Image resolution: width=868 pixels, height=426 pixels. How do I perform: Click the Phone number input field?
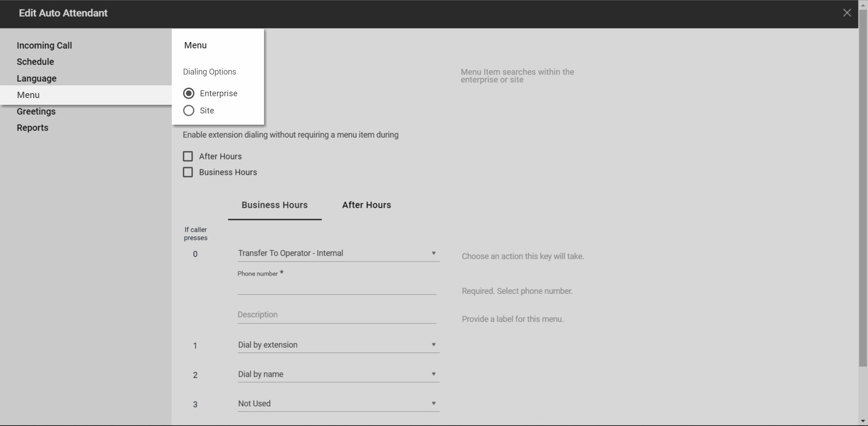(x=337, y=287)
